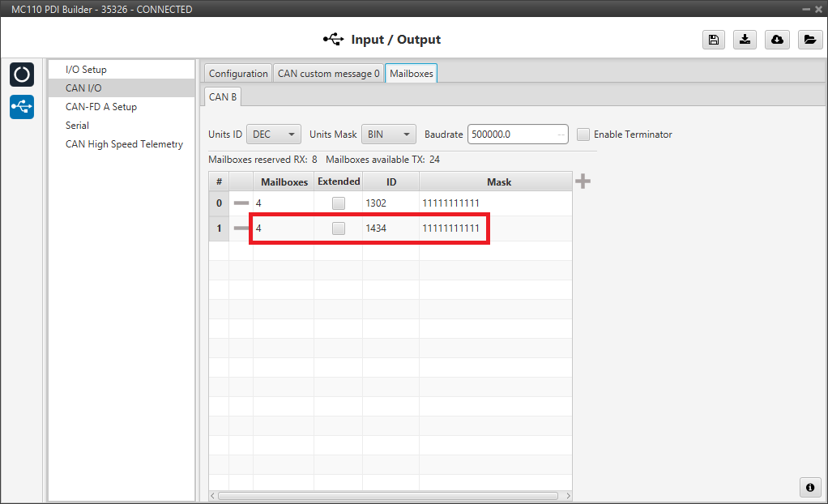828x504 pixels.
Task: Switch to the Configuration tab
Action: click(238, 74)
